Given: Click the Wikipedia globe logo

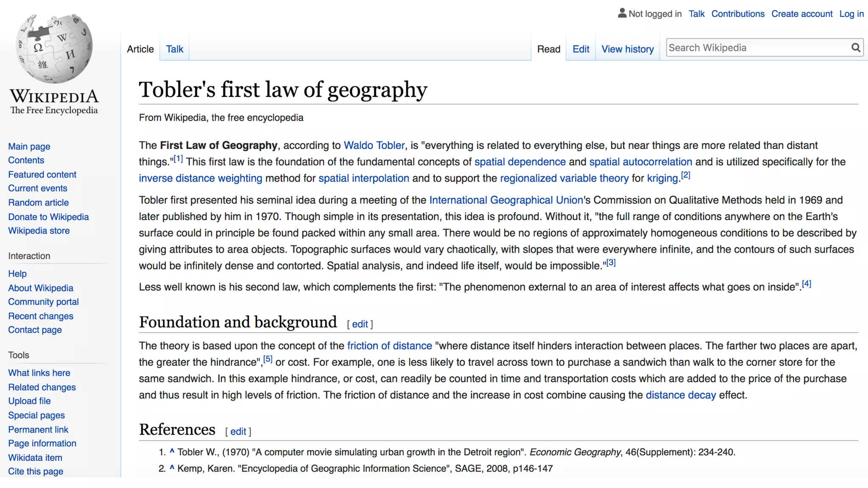Looking at the screenshot, I should [x=54, y=49].
